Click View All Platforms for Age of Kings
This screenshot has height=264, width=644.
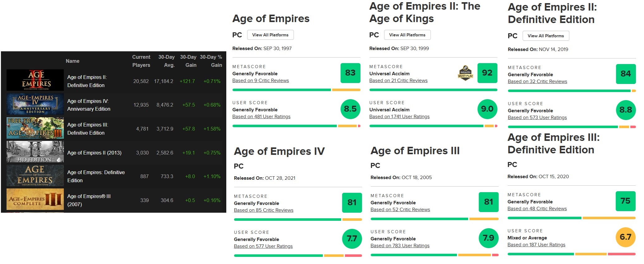[x=407, y=35]
